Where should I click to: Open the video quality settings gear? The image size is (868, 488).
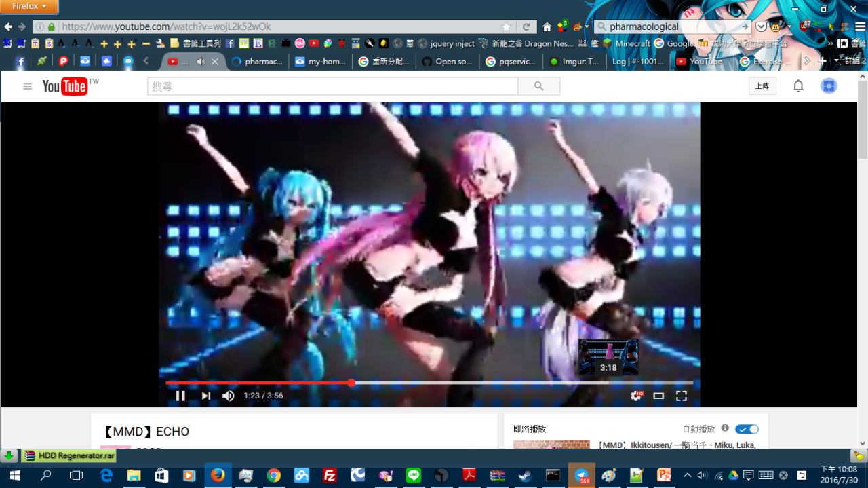[x=635, y=396]
